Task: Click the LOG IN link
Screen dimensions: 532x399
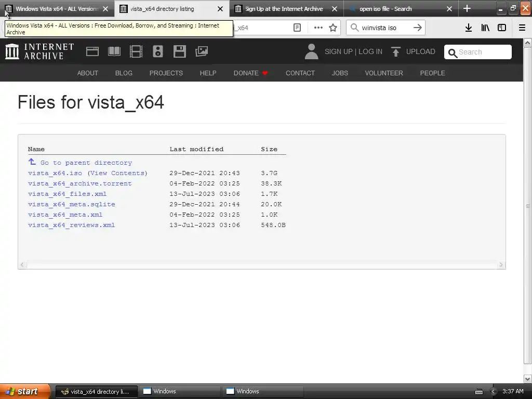Action: click(x=370, y=51)
